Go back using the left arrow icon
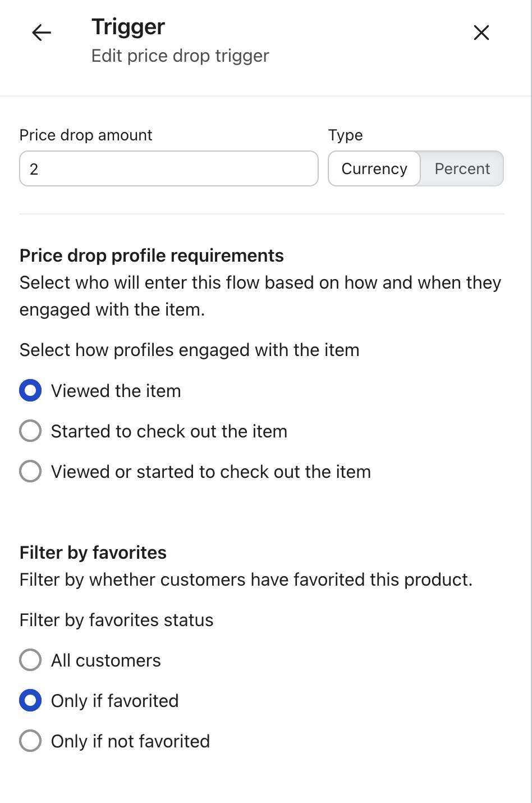Screen dimensions: 532x803 click(x=42, y=33)
